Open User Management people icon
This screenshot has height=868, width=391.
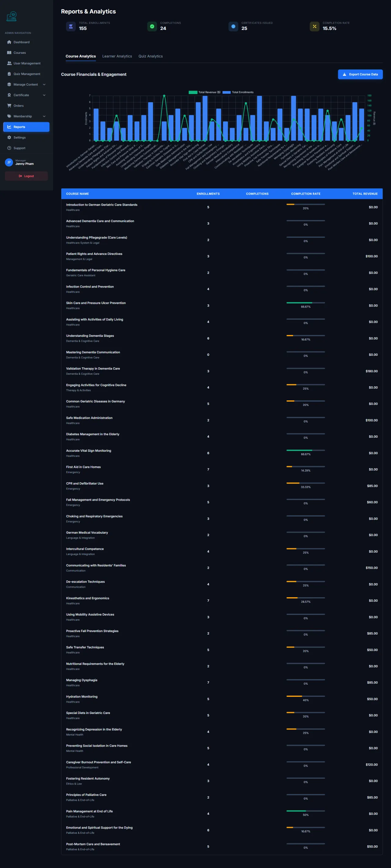(9, 63)
